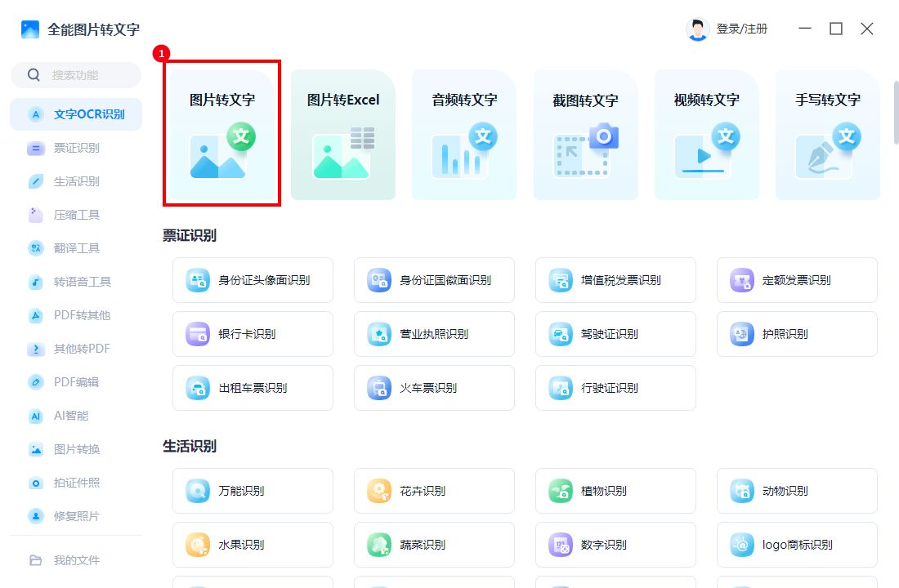
Task: Open 其他转PDF in the sidebar
Action: (76, 349)
